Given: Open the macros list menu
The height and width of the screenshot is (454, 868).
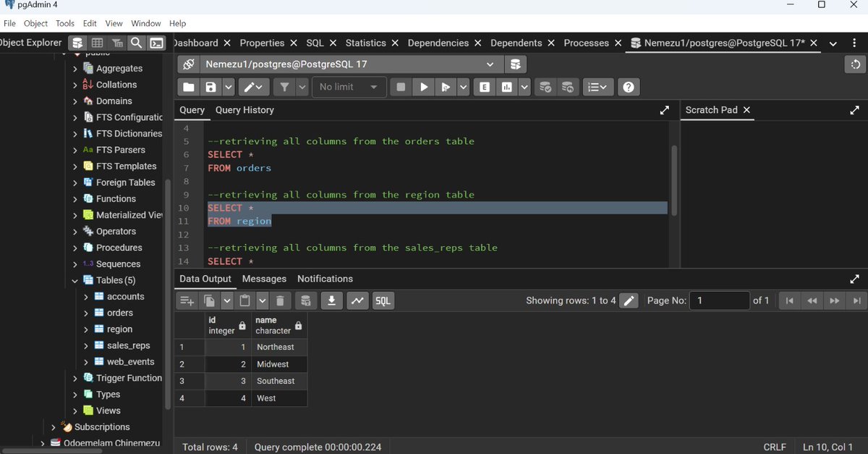Looking at the screenshot, I should click(x=597, y=87).
